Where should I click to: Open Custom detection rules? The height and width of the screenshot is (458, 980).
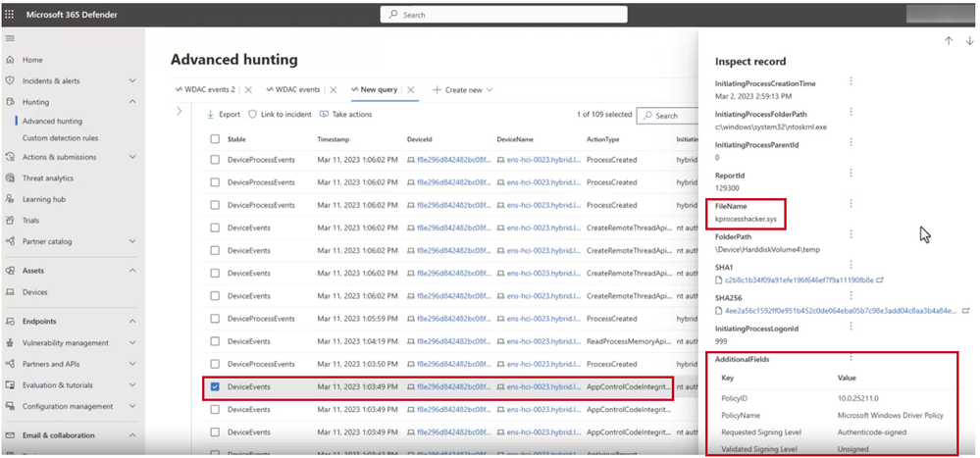(x=60, y=138)
